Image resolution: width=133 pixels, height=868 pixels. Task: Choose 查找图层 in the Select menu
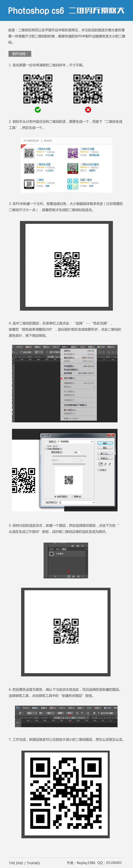pyautogui.click(x=68, y=373)
